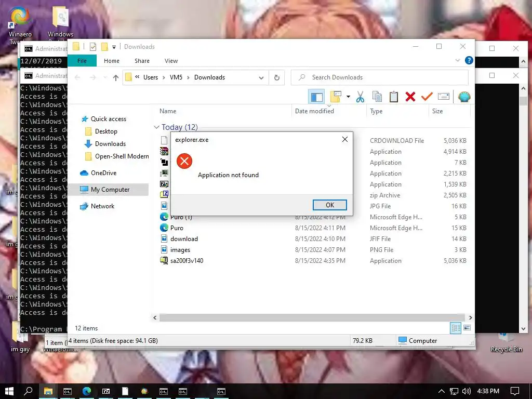Open the Winaero Tweaker desktop shortcut

(x=20, y=25)
